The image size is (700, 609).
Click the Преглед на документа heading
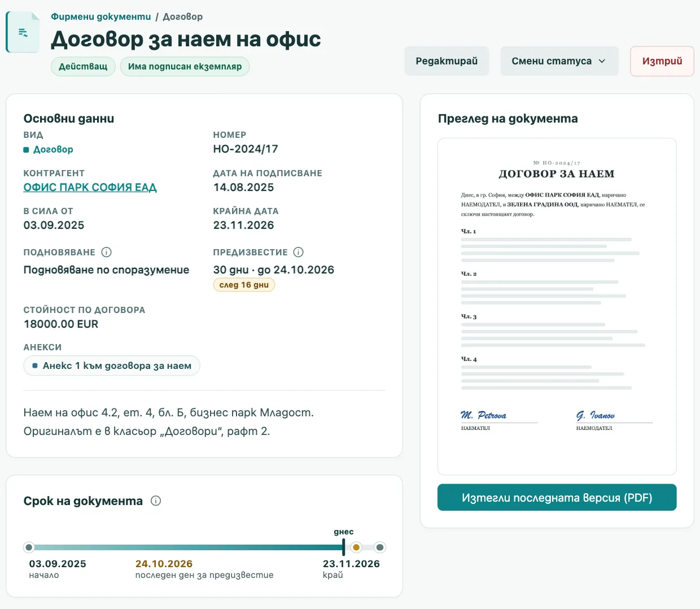(508, 119)
